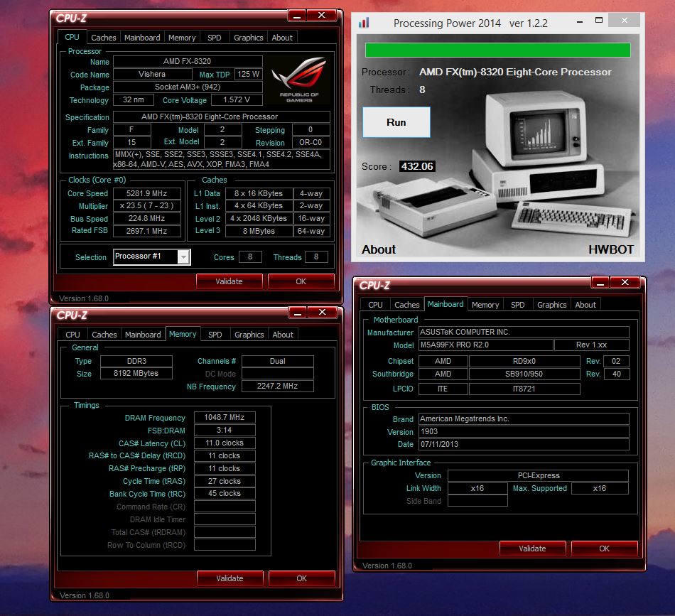Image resolution: width=675 pixels, height=616 pixels.
Task: Click the package value Socket AM3+ (942)
Action: (x=188, y=87)
